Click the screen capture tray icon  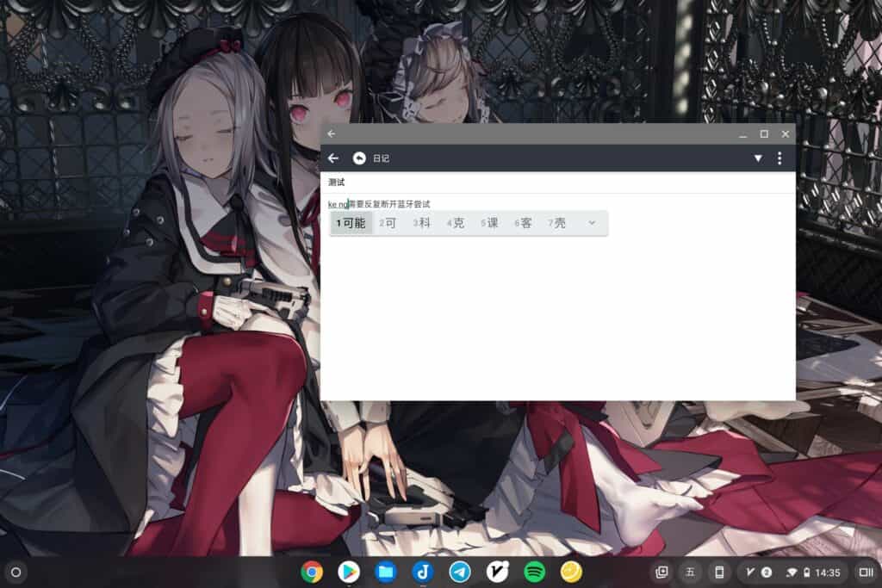pos(661,573)
